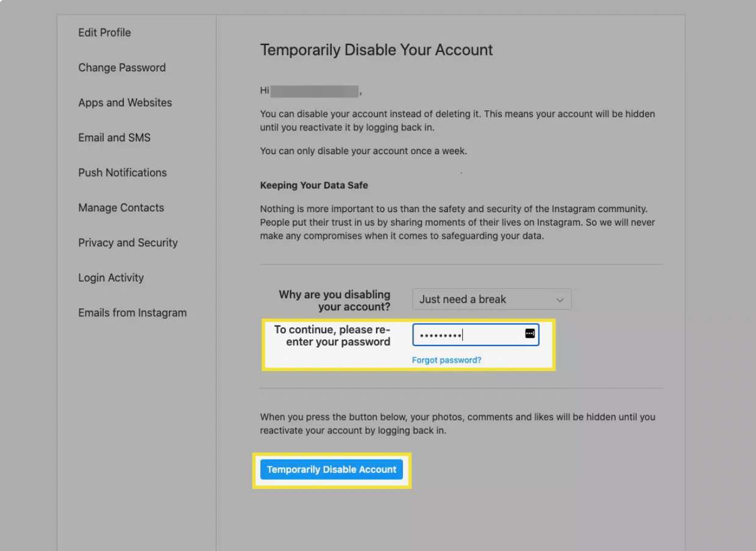
Task: Click the 'Keeping Your Data Safe' heading
Action: click(313, 185)
